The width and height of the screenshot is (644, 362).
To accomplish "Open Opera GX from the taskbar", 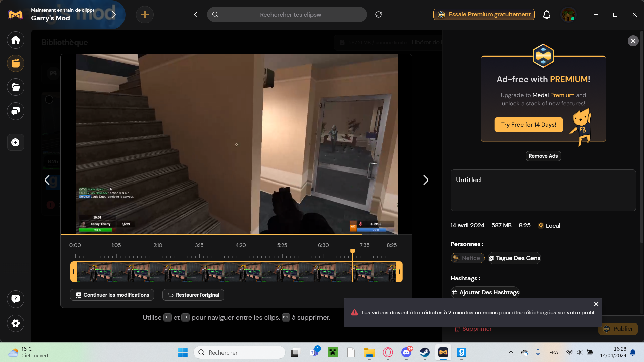I will coord(388,353).
